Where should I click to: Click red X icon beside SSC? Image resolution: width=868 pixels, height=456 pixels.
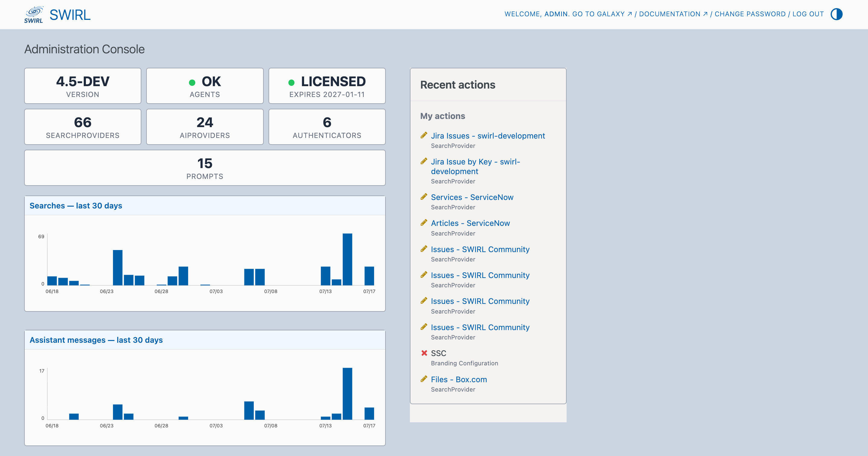[x=424, y=353]
